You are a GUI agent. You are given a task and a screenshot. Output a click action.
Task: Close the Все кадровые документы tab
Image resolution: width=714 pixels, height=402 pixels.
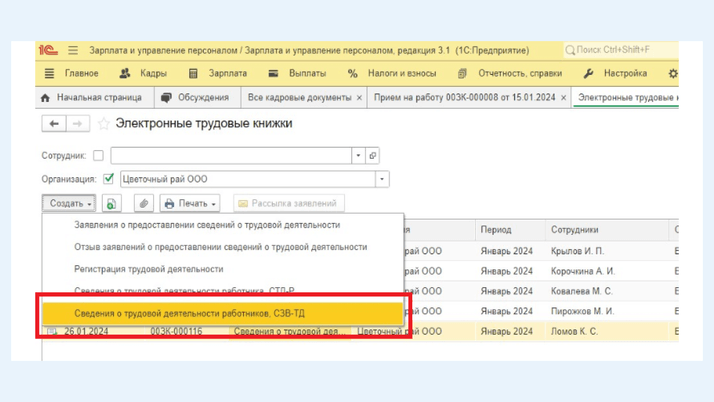pos(359,98)
